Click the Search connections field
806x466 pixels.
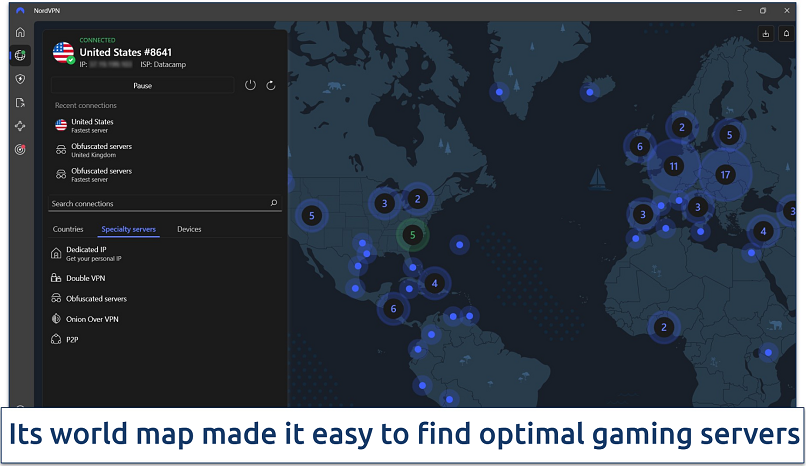[158, 203]
